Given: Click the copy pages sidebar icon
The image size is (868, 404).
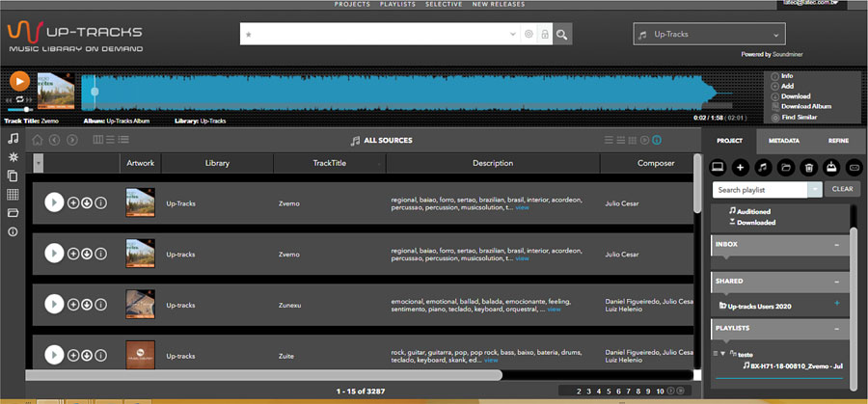Looking at the screenshot, I should (x=13, y=176).
